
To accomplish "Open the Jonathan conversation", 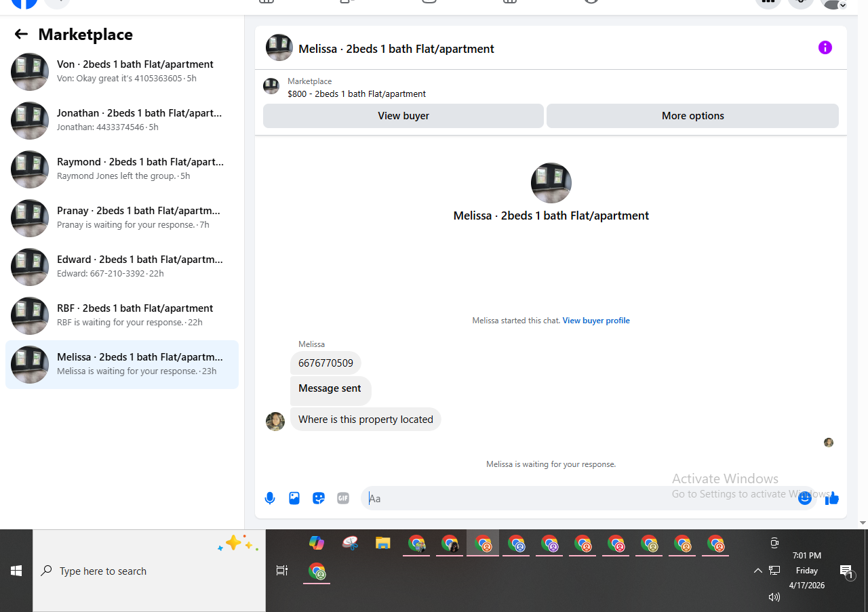I will [x=122, y=120].
